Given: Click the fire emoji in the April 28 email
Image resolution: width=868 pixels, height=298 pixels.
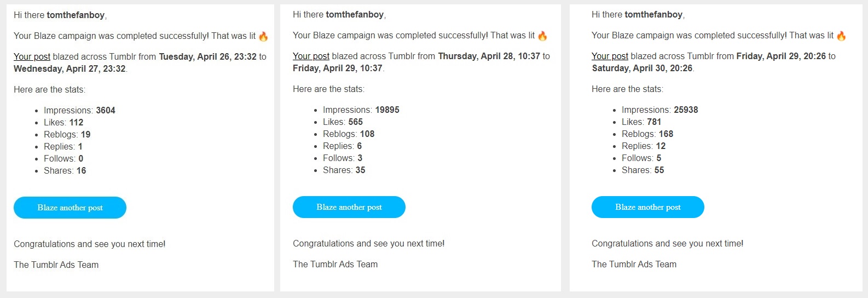Looking at the screenshot, I should [x=542, y=36].
